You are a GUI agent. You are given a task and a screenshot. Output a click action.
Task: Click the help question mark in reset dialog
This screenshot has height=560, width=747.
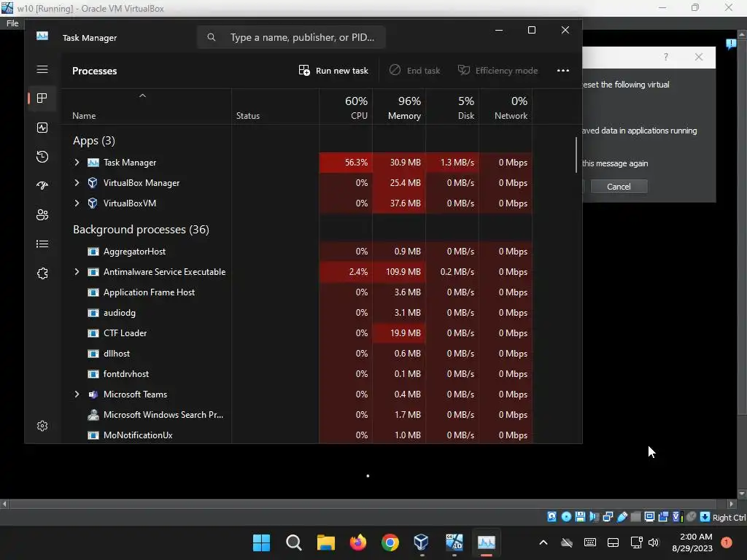tap(666, 57)
